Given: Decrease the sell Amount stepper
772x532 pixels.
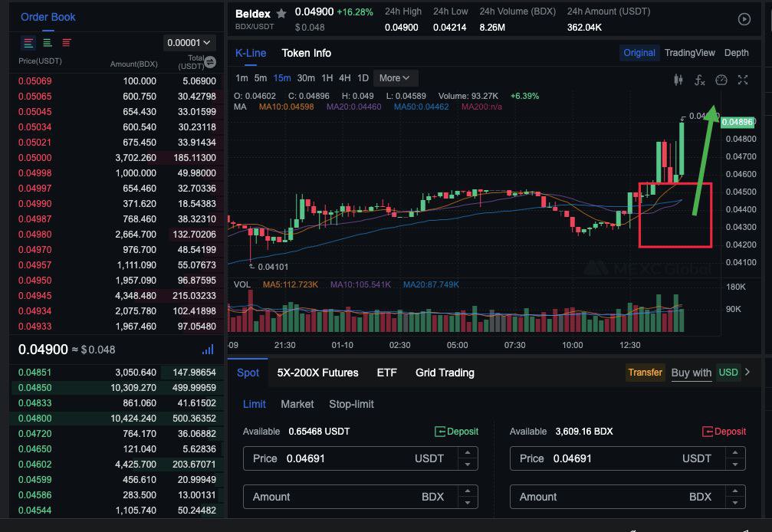Looking at the screenshot, I should point(735,503).
